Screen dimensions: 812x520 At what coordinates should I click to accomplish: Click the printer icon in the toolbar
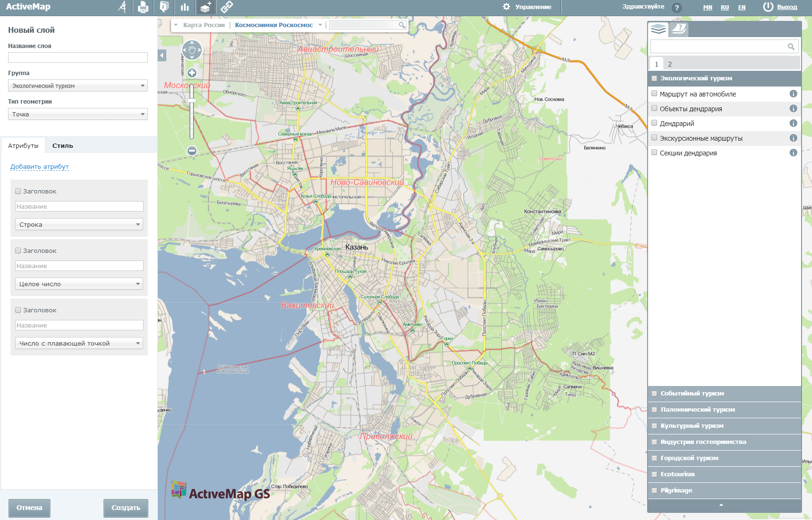(143, 7)
